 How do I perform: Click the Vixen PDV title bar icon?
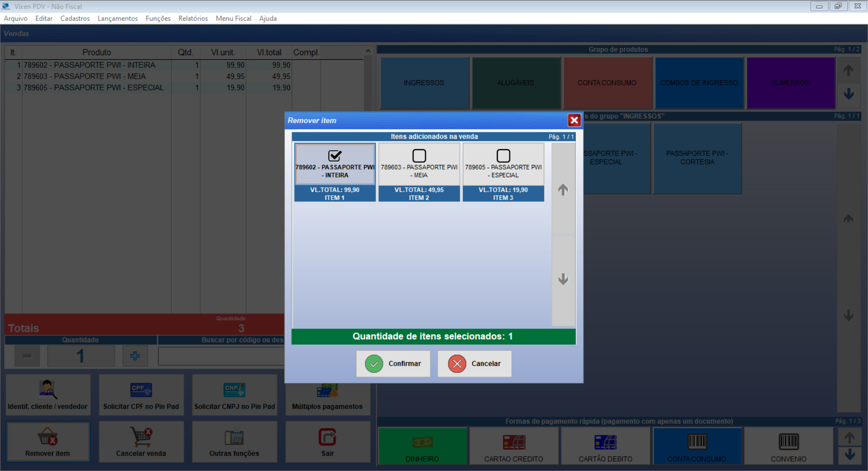click(x=6, y=6)
